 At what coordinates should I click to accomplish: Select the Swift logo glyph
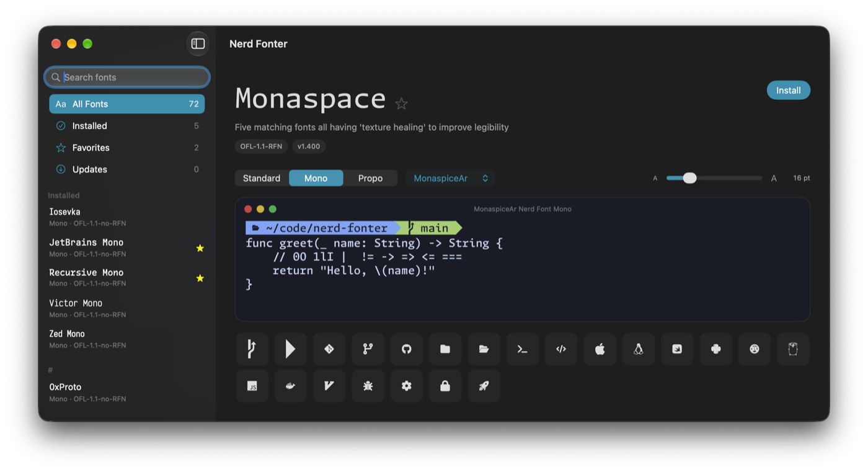click(x=677, y=349)
